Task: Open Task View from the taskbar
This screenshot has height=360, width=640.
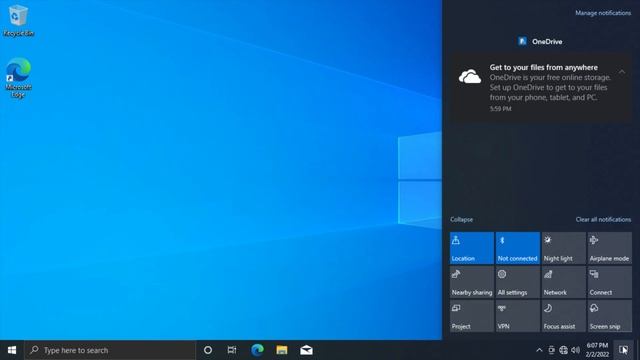Action: [x=232, y=350]
